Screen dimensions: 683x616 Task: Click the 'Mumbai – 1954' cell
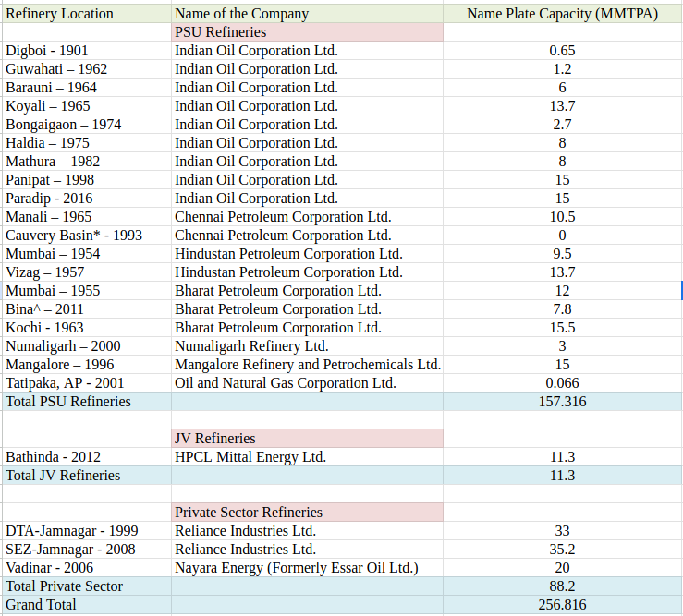click(x=87, y=254)
